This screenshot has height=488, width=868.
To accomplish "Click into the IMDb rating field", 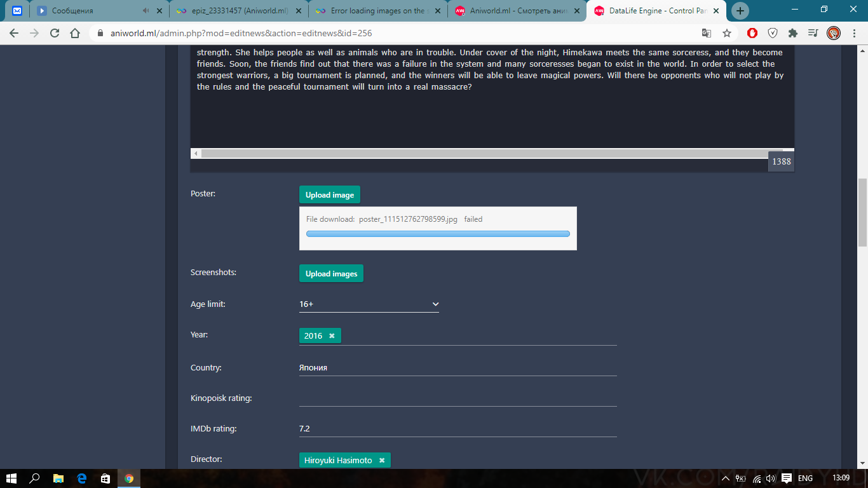I will pyautogui.click(x=458, y=428).
